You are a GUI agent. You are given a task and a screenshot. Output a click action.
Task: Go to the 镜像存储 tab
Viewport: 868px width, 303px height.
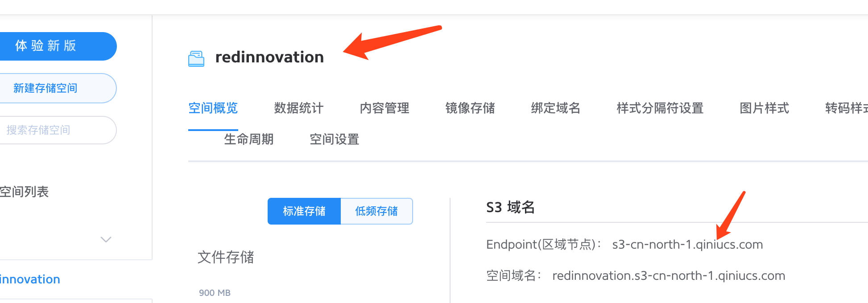pos(470,108)
